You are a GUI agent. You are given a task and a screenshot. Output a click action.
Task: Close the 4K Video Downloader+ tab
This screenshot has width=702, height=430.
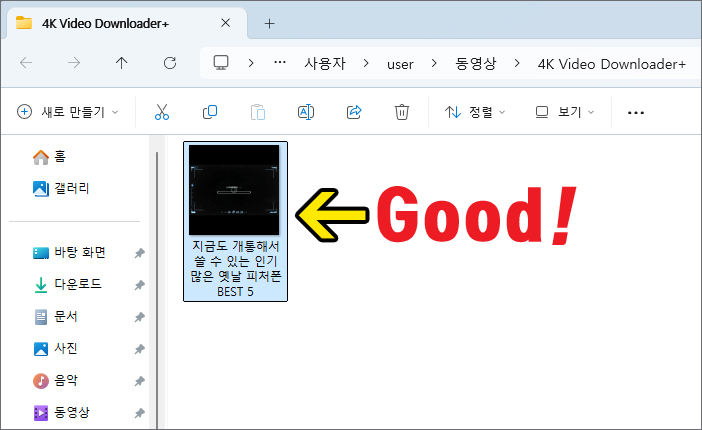[x=226, y=23]
